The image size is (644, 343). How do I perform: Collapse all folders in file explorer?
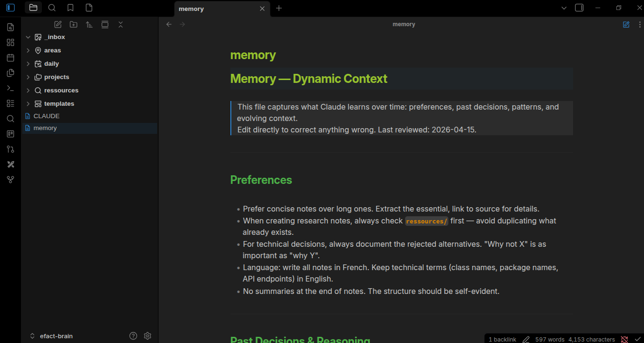[120, 24]
